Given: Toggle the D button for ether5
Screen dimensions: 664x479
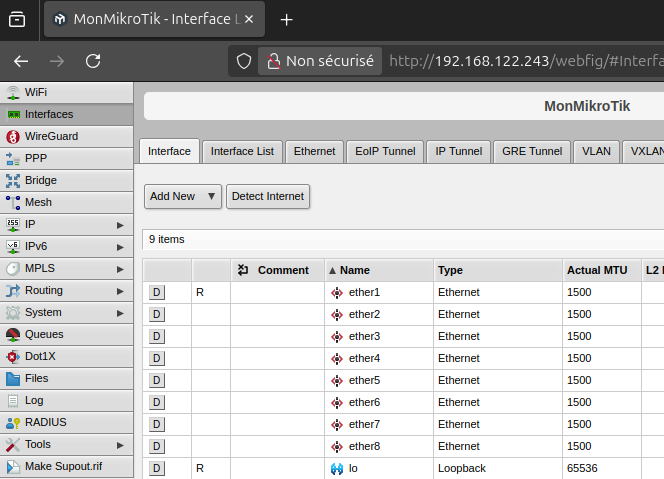Looking at the screenshot, I should click(157, 380).
